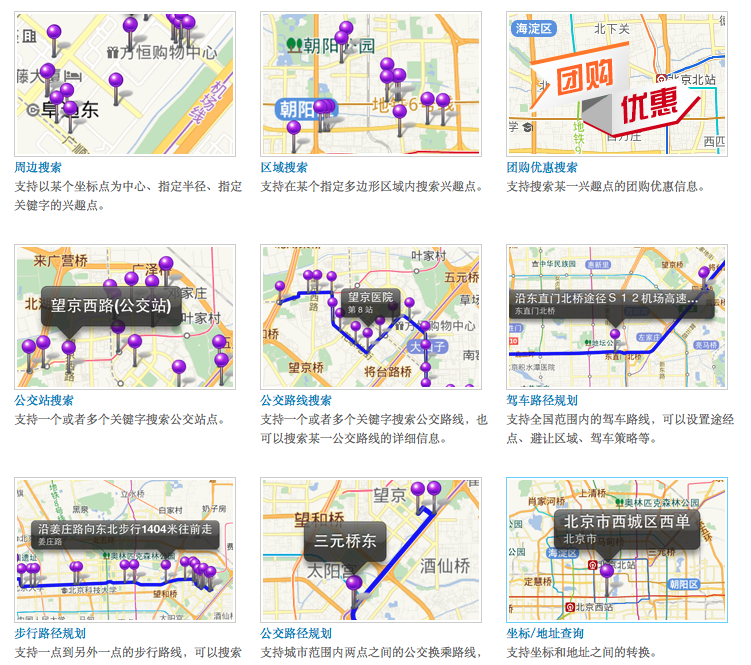Click the 周边搜索 description text
Viewport: 751px width, 665px height.
pyautogui.click(x=128, y=196)
